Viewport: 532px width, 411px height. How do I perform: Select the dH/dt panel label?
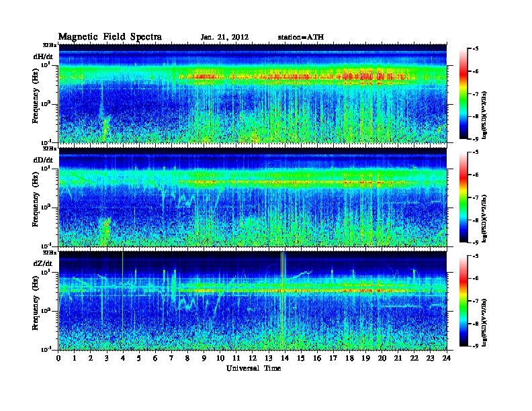coord(43,56)
